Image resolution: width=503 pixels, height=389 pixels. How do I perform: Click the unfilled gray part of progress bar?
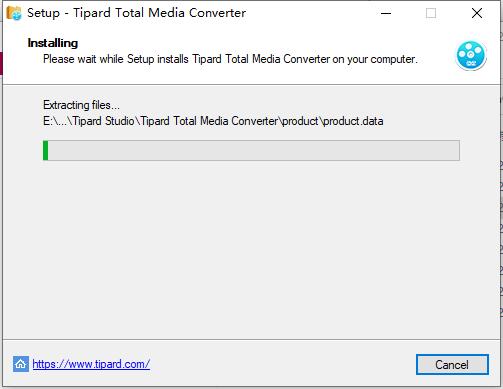click(x=254, y=151)
